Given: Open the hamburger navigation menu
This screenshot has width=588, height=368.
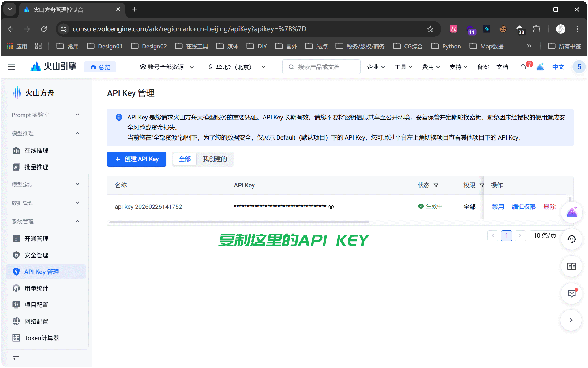Looking at the screenshot, I should point(12,67).
